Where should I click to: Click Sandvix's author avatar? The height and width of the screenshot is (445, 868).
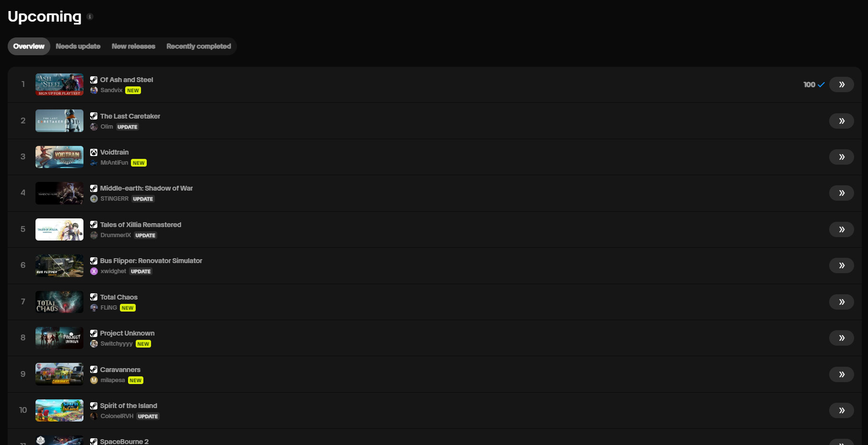point(94,90)
